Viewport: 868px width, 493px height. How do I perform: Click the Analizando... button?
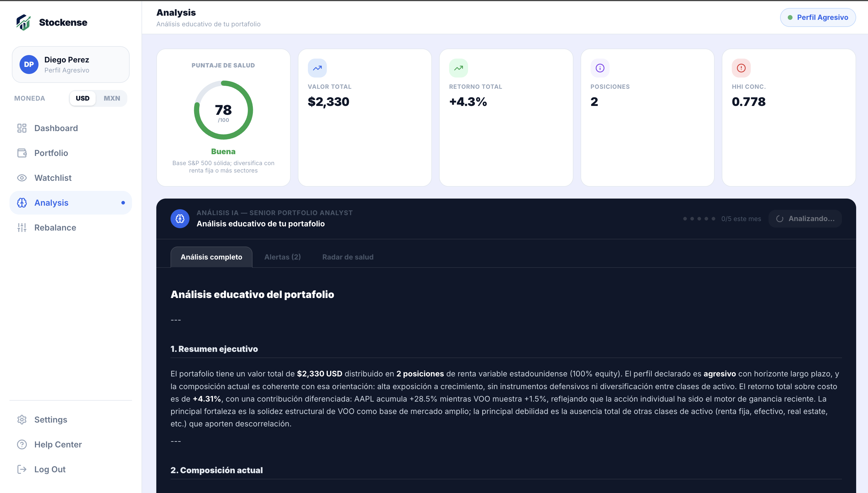(805, 219)
